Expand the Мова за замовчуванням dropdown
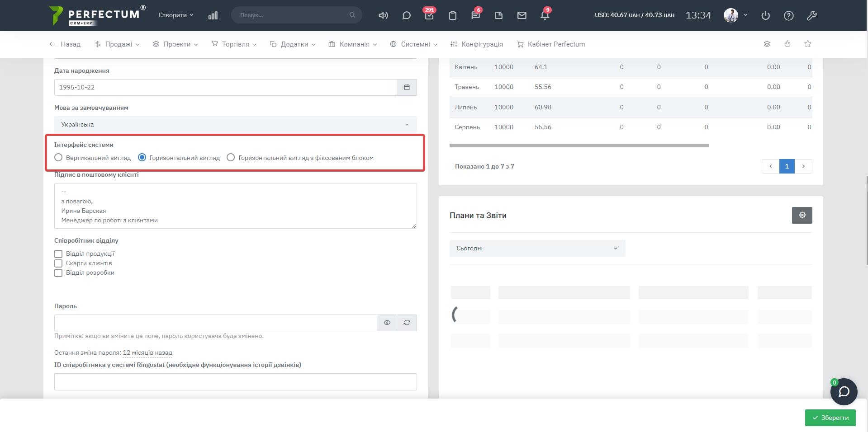Screen dimensions: 868x432 (235, 124)
